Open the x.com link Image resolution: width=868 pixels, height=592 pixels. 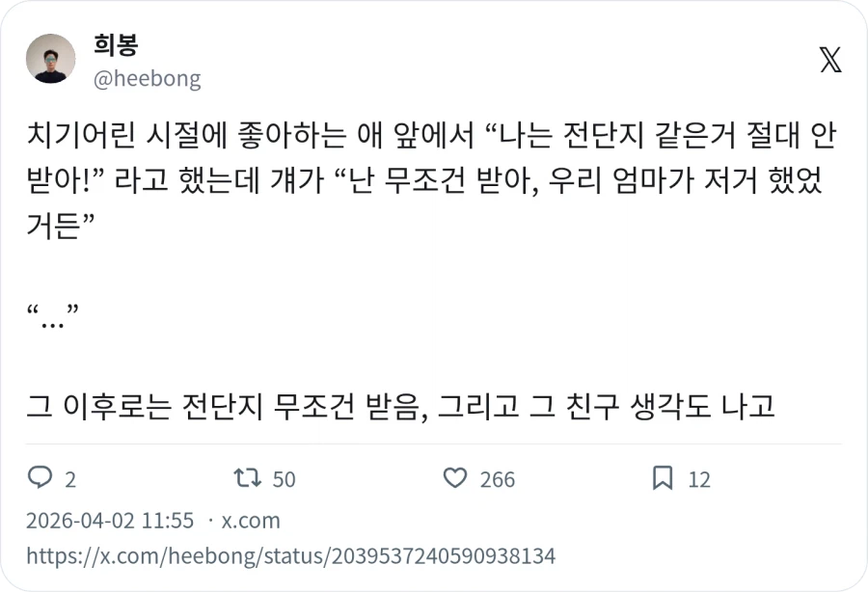click(x=251, y=521)
